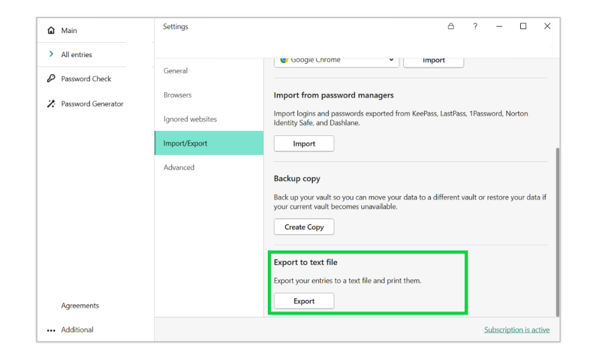Open the Subscription is active link

[517, 330]
